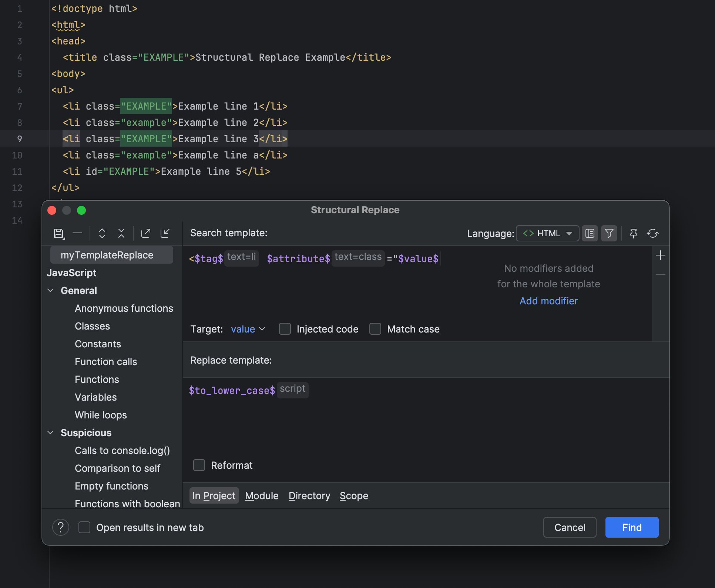Reset the search and replace templates
The image size is (715, 588).
pos(653,233)
